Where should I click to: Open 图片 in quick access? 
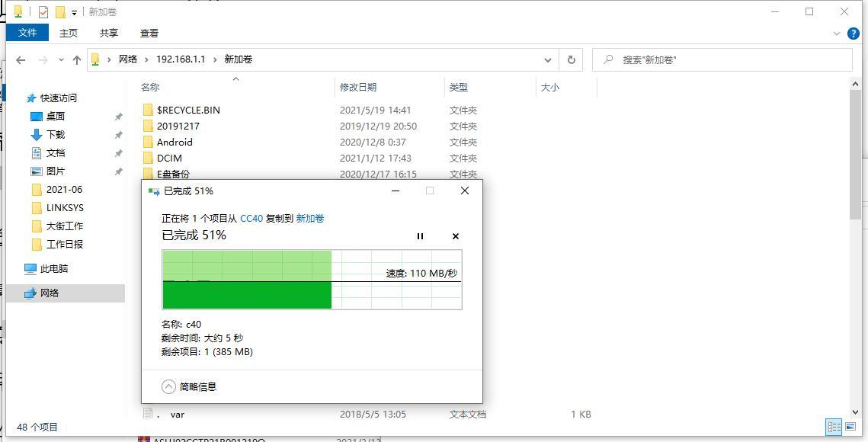click(56, 171)
